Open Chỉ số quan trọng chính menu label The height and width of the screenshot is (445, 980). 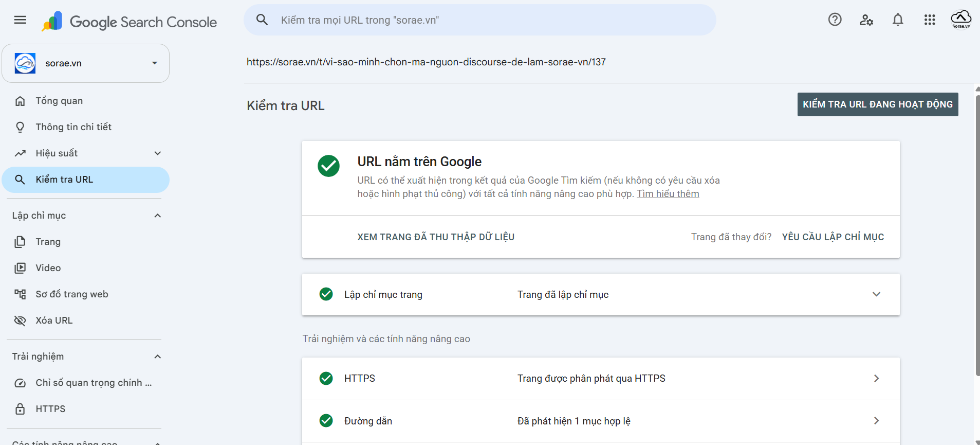[94, 383]
